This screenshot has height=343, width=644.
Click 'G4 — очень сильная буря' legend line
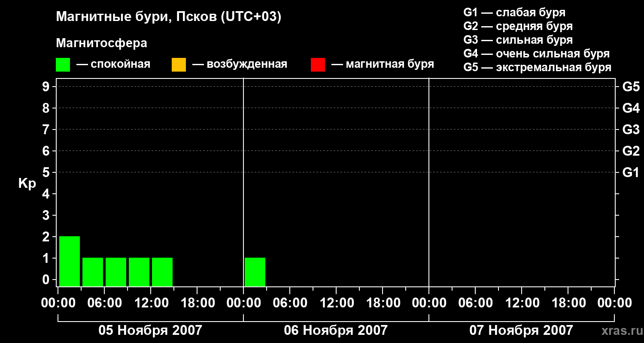(x=537, y=54)
